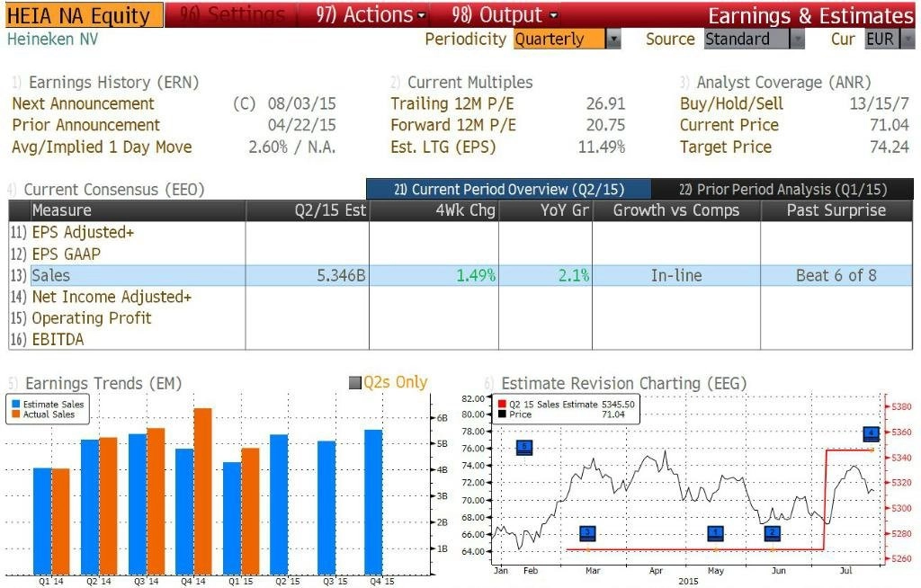Click the Price black legend swatch
The height and width of the screenshot is (588, 921).
coord(502,414)
